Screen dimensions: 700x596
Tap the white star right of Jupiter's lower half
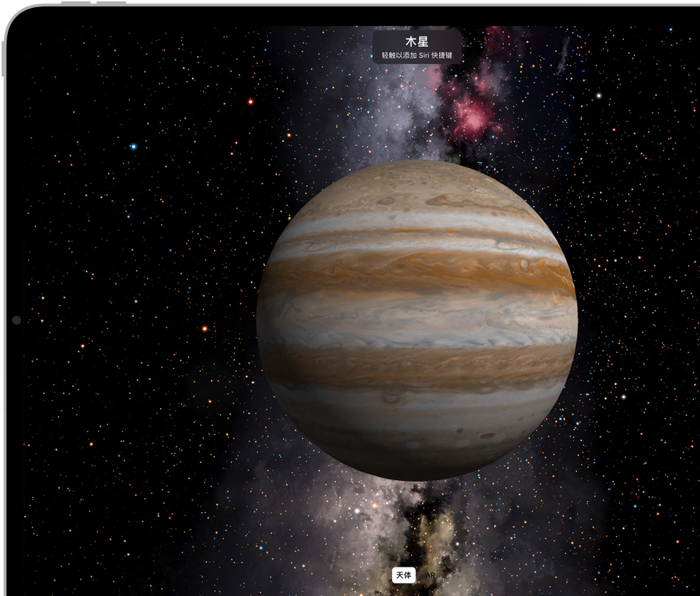click(x=623, y=397)
